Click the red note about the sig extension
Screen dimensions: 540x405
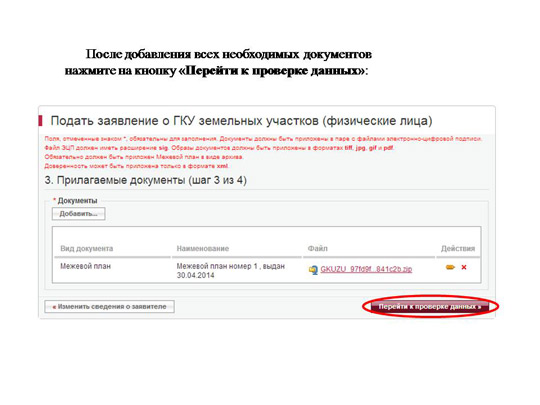click(x=219, y=148)
